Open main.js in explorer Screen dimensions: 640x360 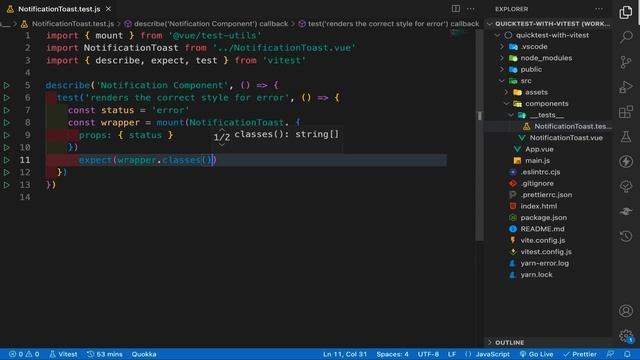(548, 161)
